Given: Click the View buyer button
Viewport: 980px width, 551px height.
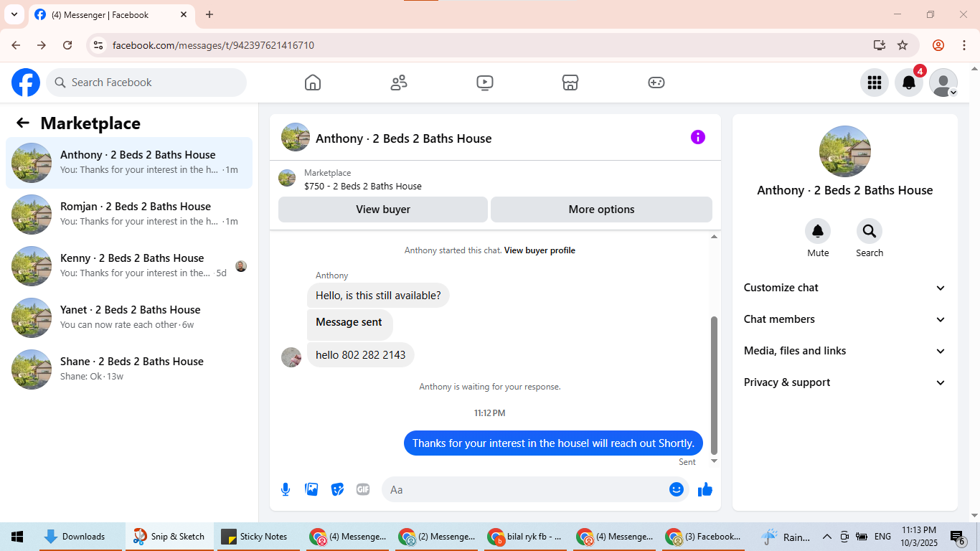Looking at the screenshot, I should pyautogui.click(x=383, y=209).
